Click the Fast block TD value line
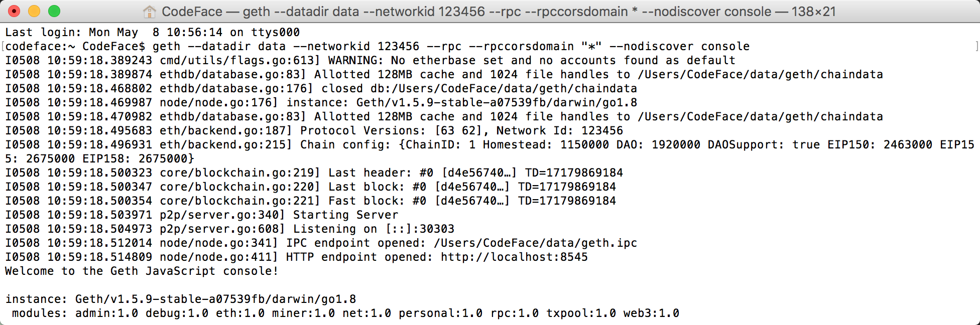Viewport: 980px width, 325px height. pos(310,201)
